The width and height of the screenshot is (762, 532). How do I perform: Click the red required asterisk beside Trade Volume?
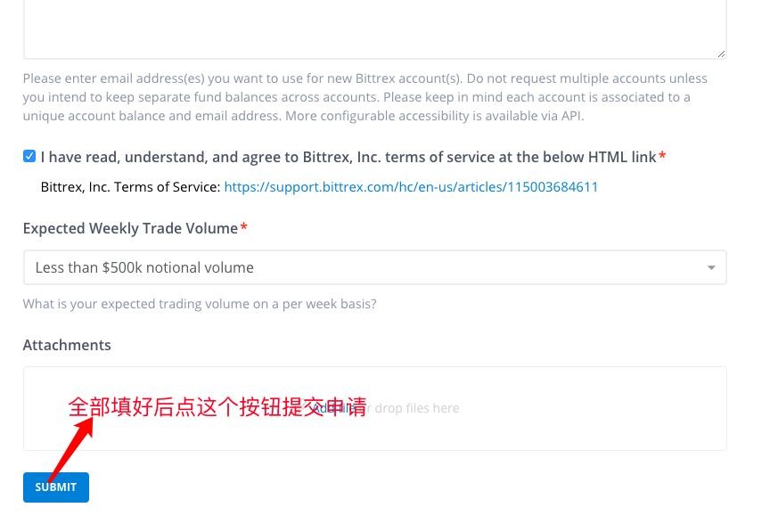[243, 228]
